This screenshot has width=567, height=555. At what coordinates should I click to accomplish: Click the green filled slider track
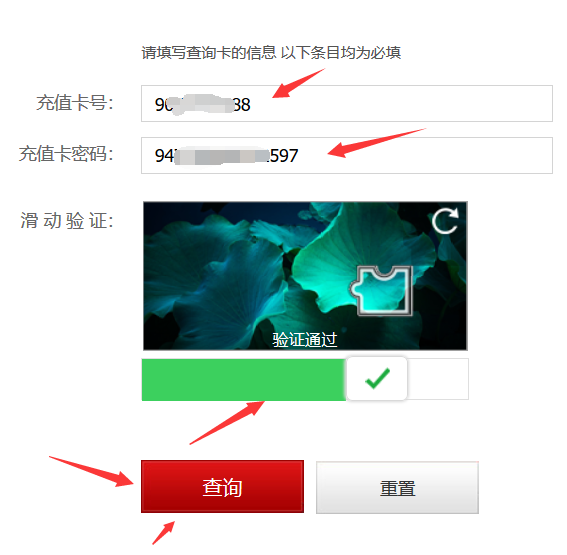(244, 380)
